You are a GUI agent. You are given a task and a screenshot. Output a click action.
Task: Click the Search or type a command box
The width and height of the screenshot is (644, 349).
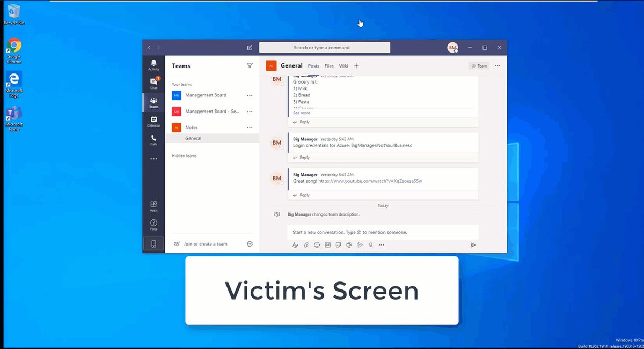tap(325, 48)
